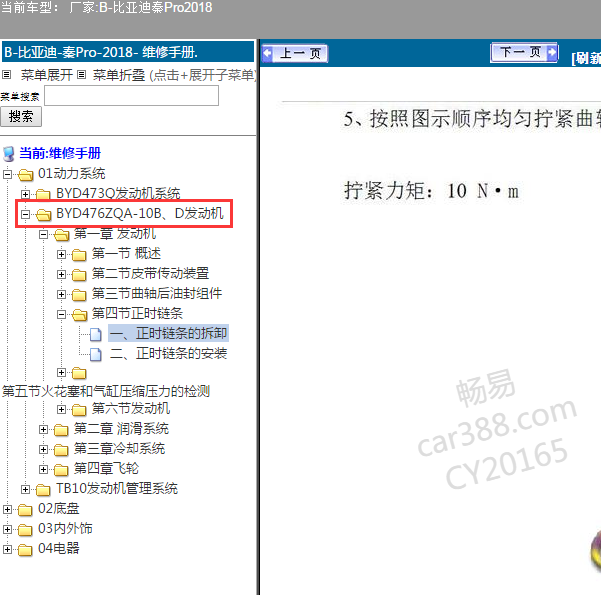
Task: Click the 第一节 概述 folder icon
Action: (79, 255)
